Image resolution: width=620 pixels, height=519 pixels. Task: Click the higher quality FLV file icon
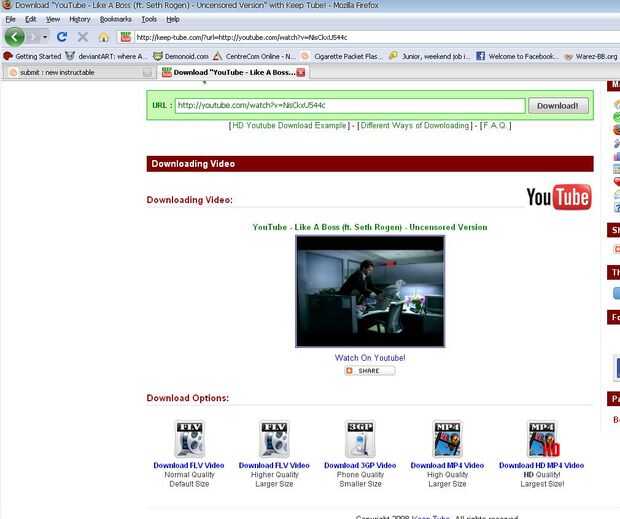(274, 439)
